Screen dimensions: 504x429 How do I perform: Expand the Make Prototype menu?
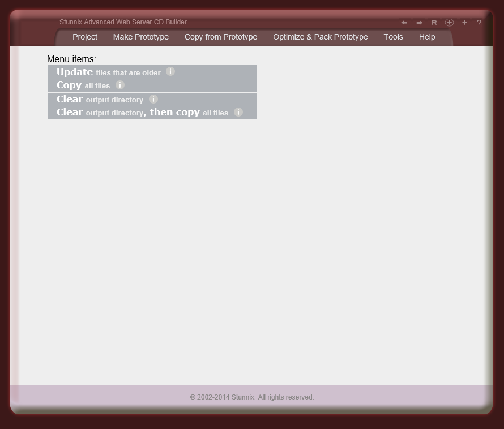140,37
